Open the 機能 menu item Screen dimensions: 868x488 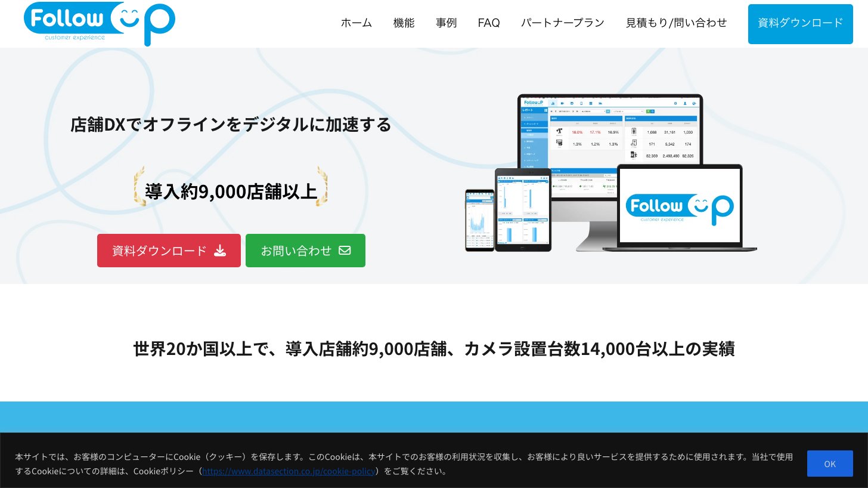point(404,23)
